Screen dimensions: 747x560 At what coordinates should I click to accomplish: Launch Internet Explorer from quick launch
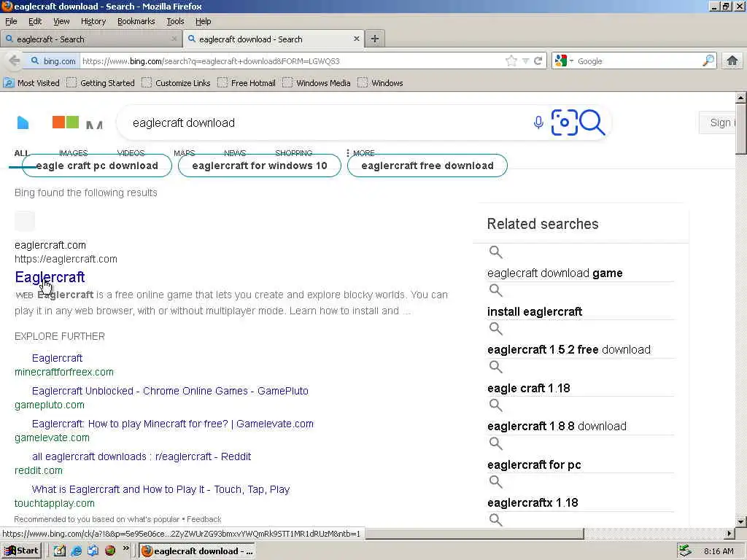pos(76,551)
